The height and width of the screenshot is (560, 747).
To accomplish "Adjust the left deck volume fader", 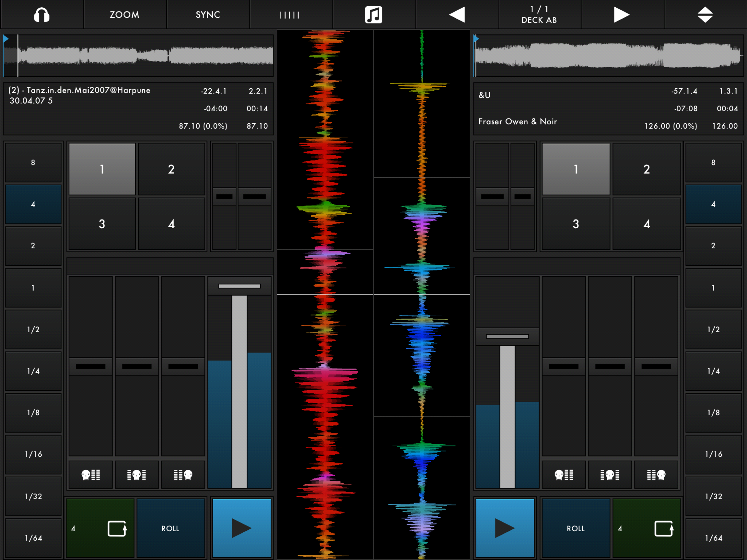I will 239,286.
